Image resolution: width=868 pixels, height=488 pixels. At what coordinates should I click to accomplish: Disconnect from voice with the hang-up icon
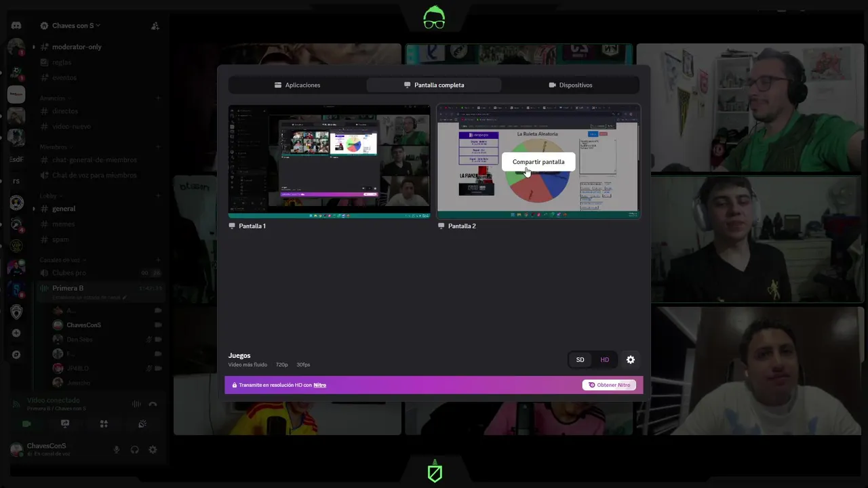point(153,404)
